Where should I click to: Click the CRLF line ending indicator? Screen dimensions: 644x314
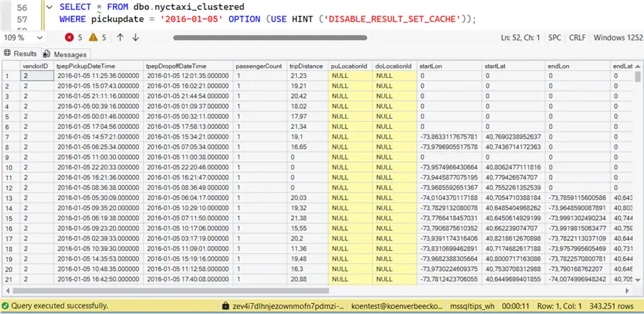click(577, 37)
